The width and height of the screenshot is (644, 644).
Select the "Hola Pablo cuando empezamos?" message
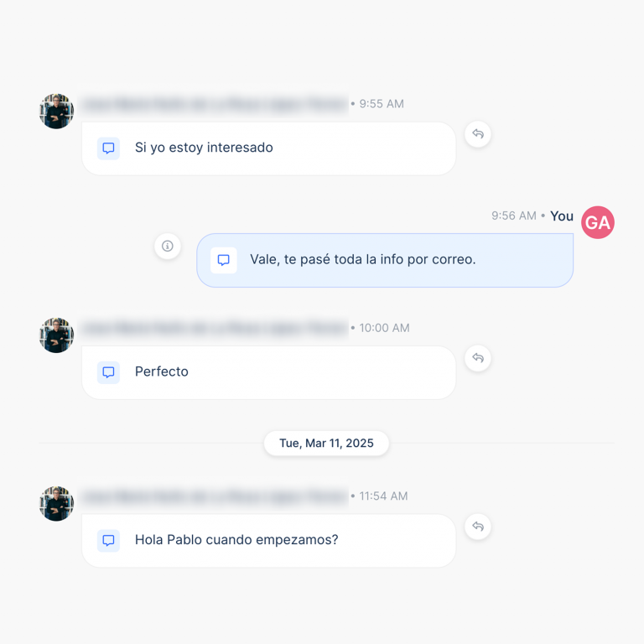pos(236,540)
